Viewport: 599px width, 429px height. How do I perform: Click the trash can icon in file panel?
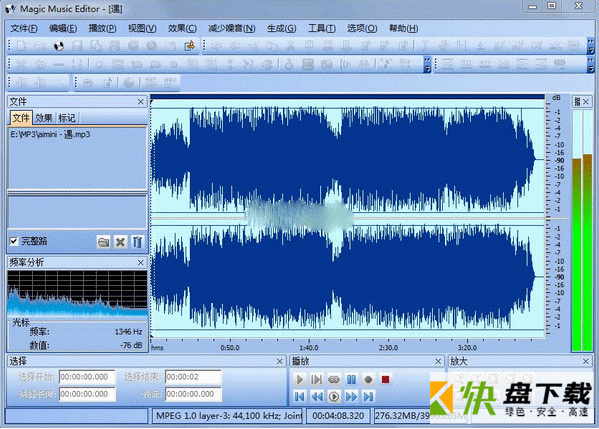pos(137,242)
